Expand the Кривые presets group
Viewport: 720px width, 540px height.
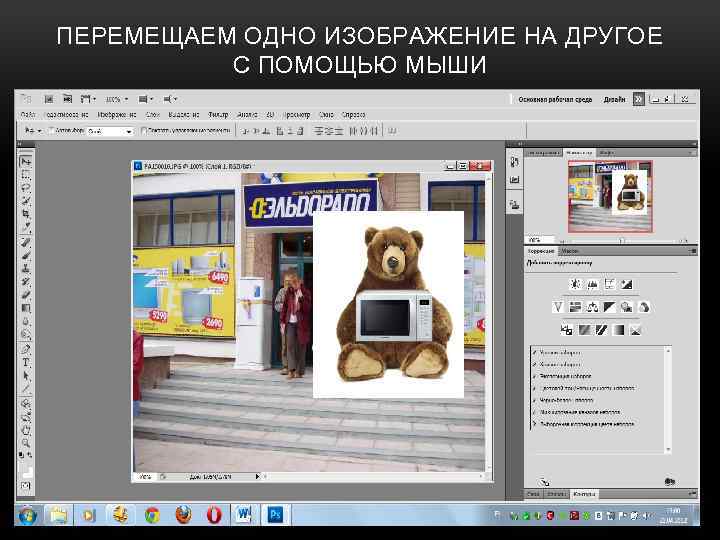coord(535,365)
